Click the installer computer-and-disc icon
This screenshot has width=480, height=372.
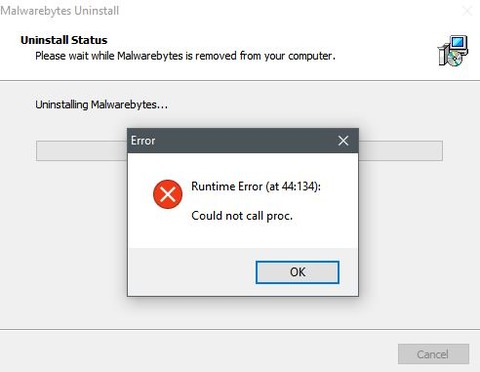point(453,51)
